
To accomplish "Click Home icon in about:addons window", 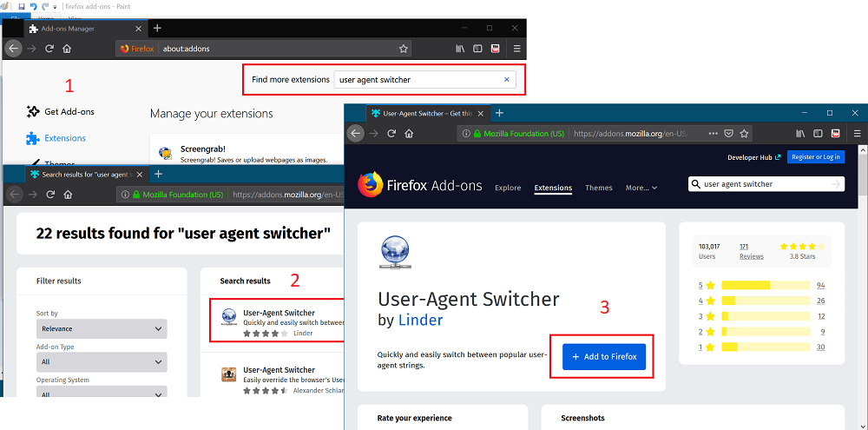I will [67, 49].
